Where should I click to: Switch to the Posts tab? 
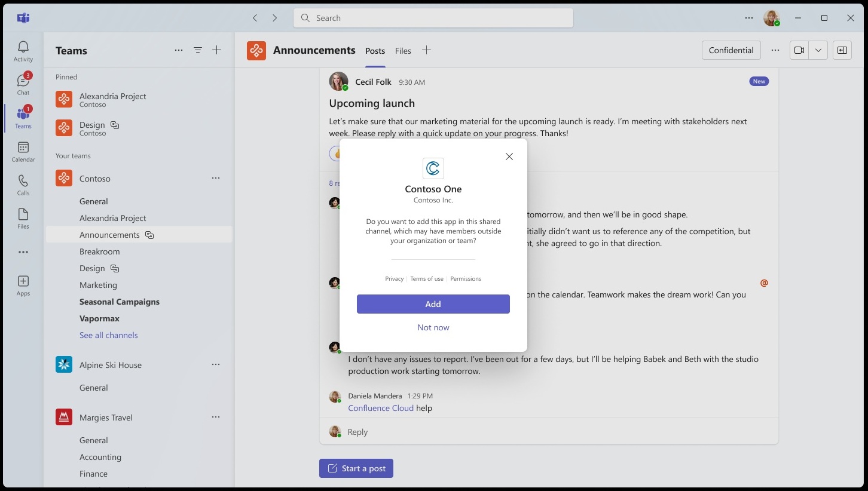pyautogui.click(x=375, y=51)
